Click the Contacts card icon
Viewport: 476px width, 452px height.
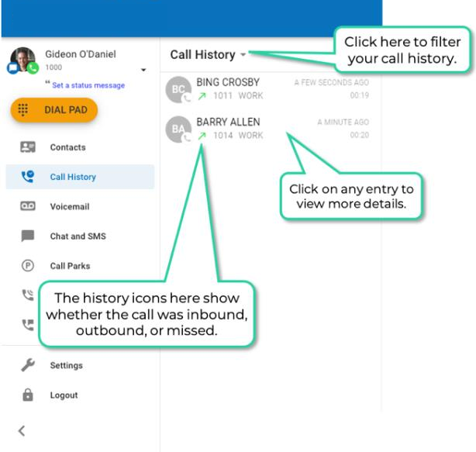28,147
